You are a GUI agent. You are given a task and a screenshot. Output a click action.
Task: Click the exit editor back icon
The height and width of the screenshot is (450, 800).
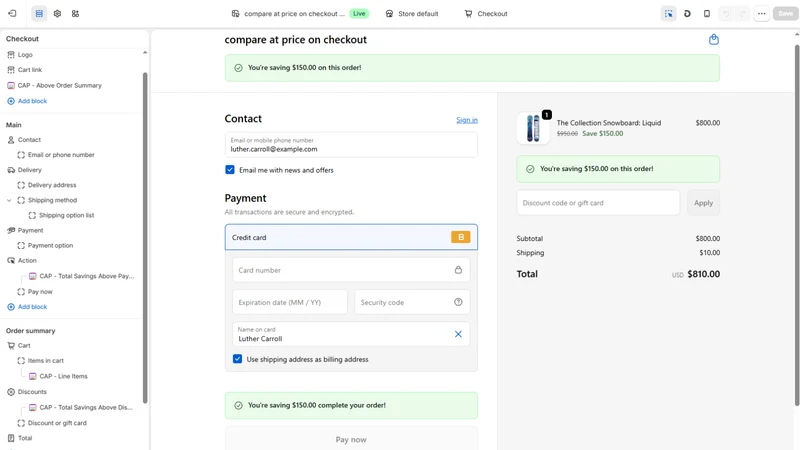[x=12, y=14]
